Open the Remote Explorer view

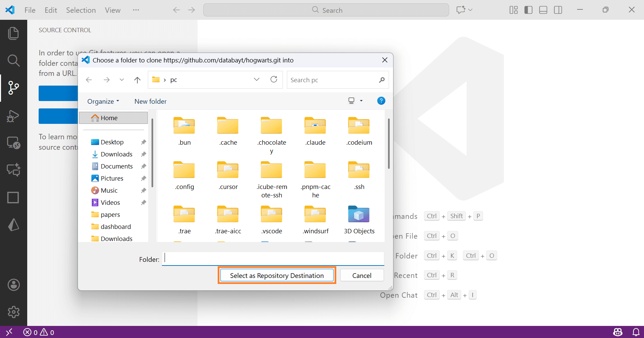pos(13,143)
